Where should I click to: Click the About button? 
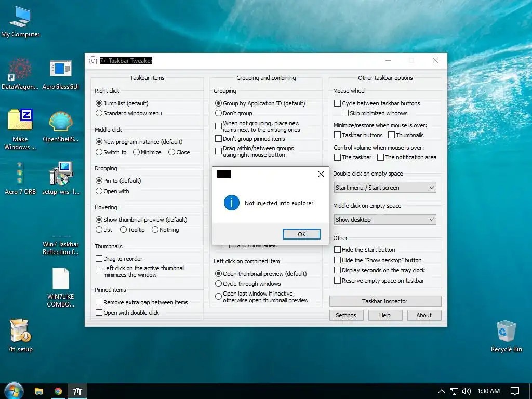424,315
